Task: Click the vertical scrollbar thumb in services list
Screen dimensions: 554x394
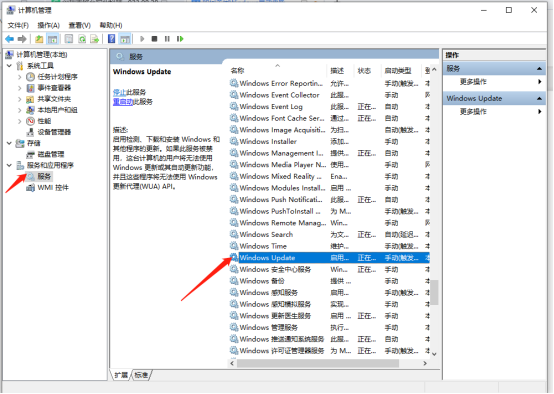Action: 434,293
